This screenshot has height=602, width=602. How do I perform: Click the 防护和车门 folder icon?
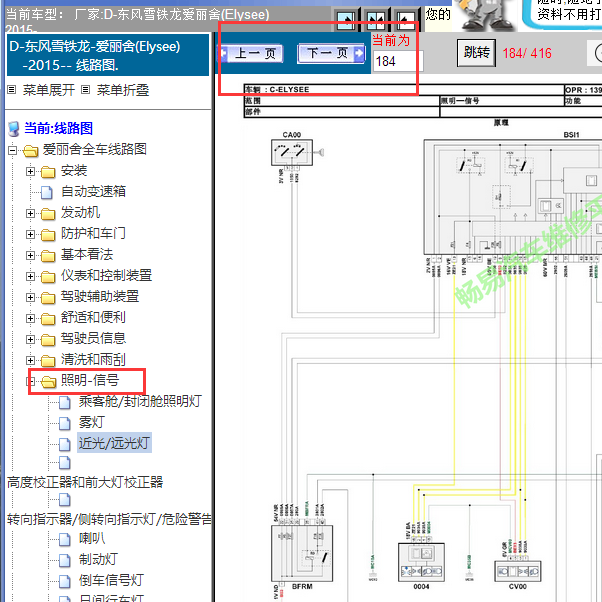48,234
